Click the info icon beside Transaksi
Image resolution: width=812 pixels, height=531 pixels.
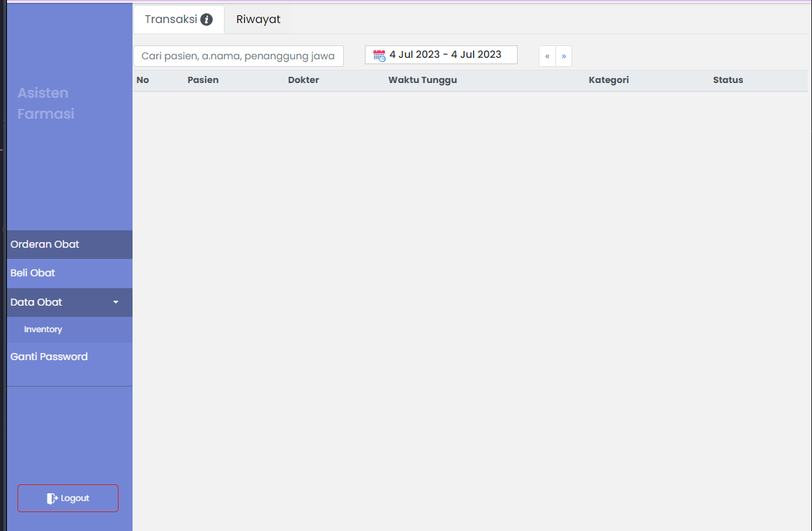tap(206, 20)
